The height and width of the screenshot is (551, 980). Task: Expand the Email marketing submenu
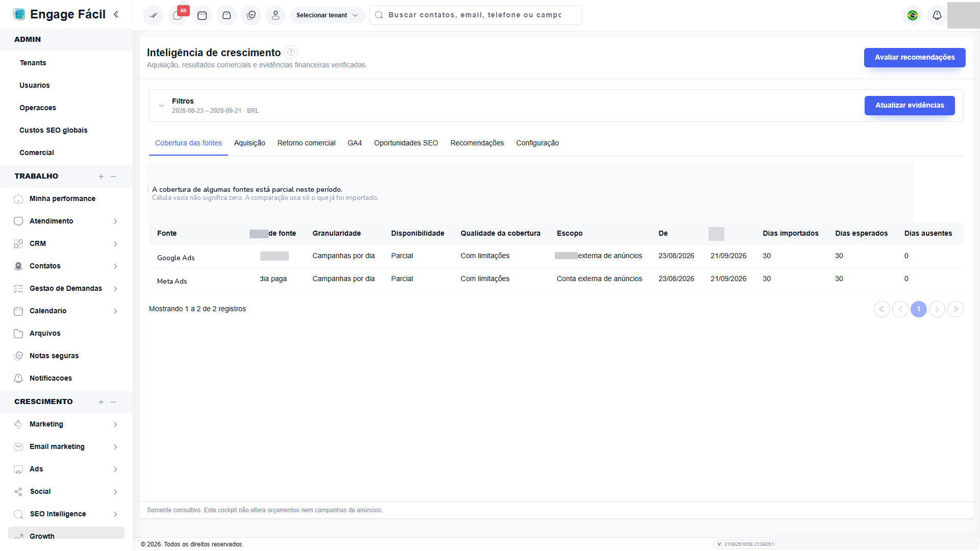pos(66,446)
